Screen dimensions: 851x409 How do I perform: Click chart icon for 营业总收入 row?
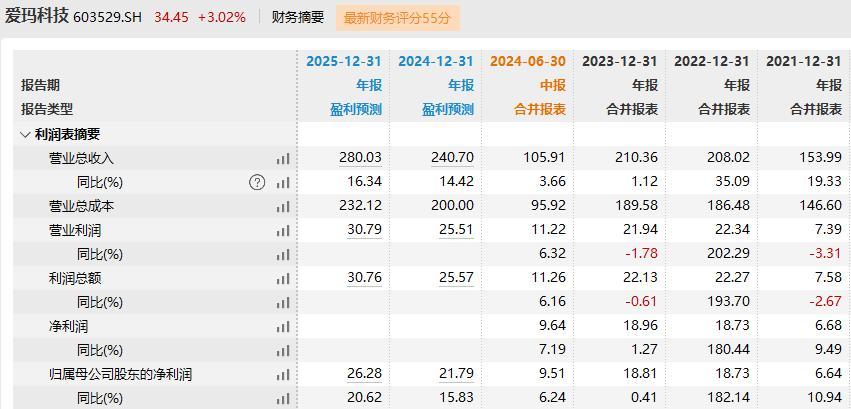[x=283, y=158]
